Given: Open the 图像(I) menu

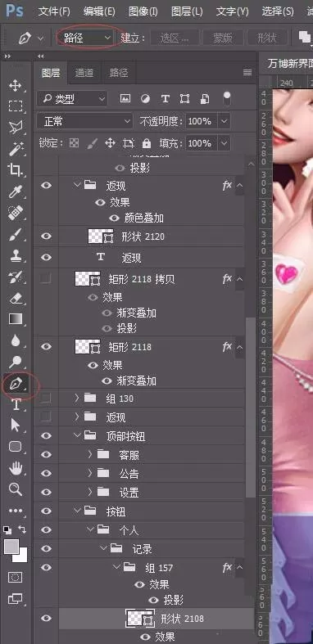Looking at the screenshot, I should point(143,11).
